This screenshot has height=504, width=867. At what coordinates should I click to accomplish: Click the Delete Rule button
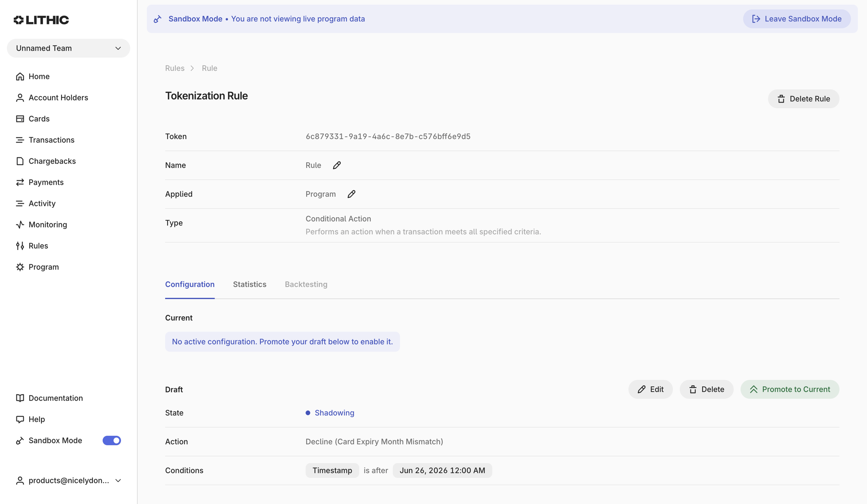point(803,99)
